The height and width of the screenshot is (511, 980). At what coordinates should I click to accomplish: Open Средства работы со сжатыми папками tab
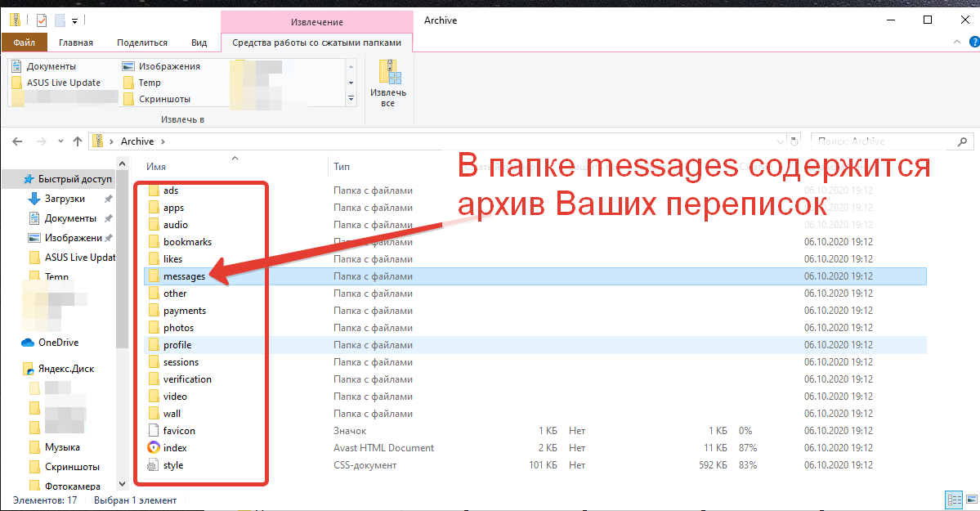[317, 43]
